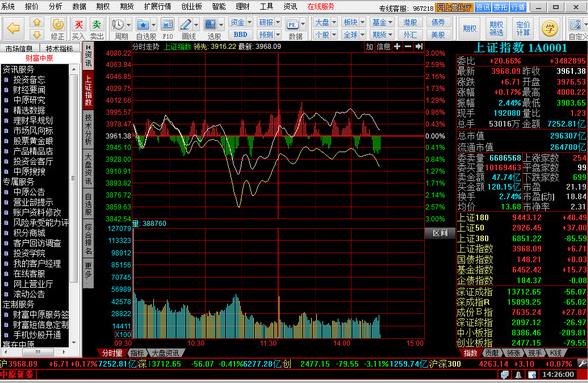Click the 期权筛选 toolbar button
The width and height of the screenshot is (588, 383).
coord(496,29)
